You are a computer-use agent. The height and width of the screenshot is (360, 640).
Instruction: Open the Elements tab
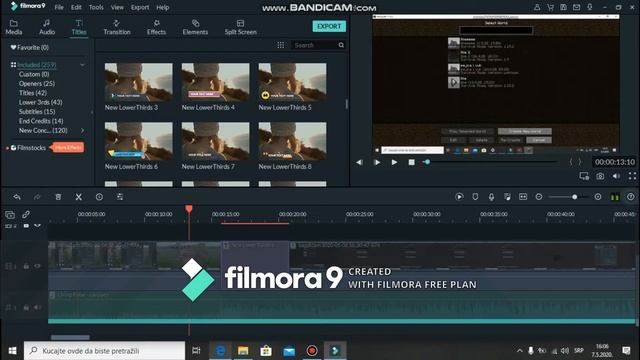195,27
